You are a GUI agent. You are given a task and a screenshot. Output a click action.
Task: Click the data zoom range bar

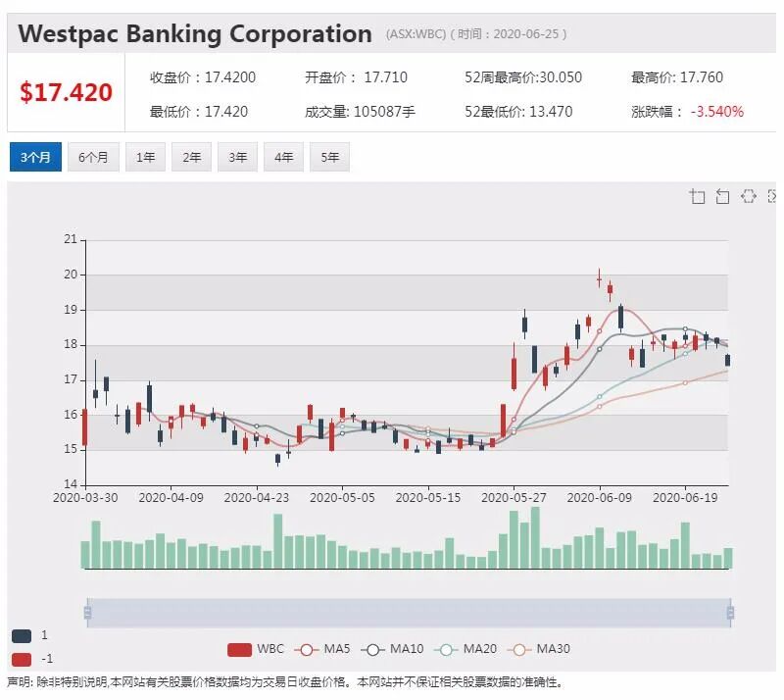click(x=409, y=613)
